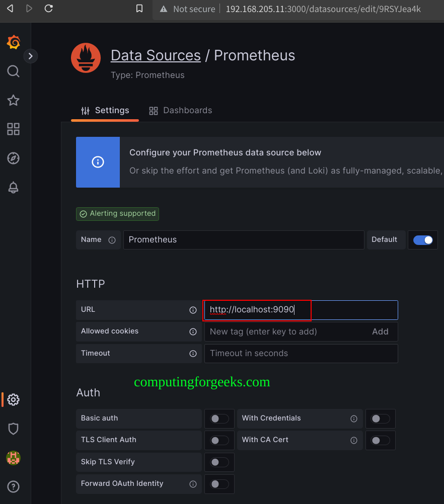Click the Auth section heading

[x=88, y=393]
